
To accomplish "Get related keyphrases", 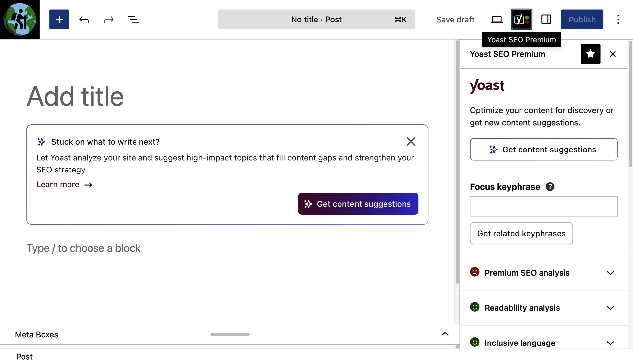I will (x=521, y=233).
